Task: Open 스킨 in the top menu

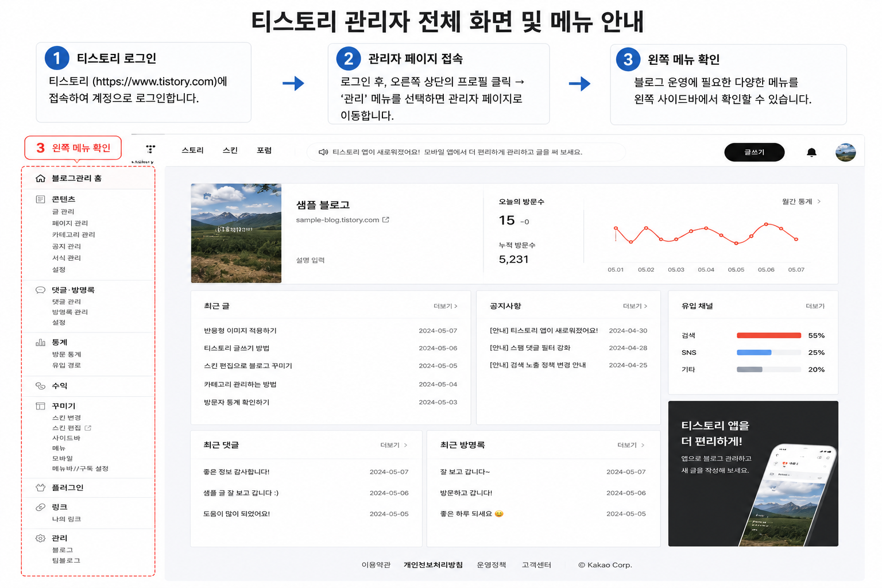Action: 230,150
